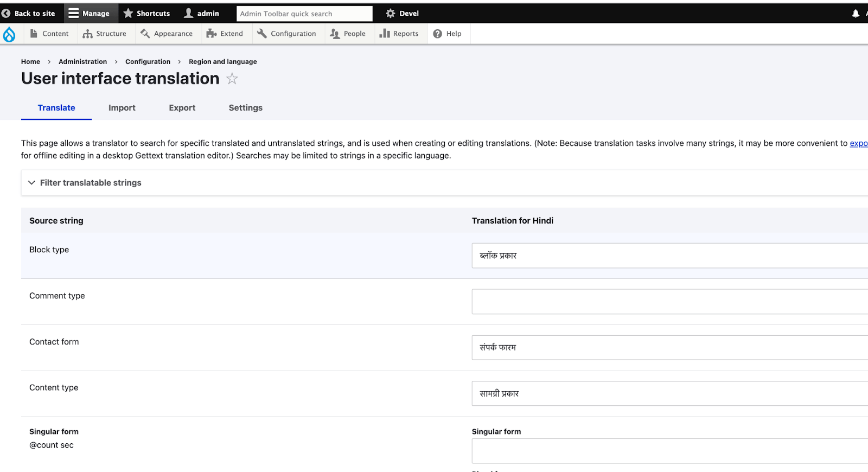The width and height of the screenshot is (868, 472).
Task: Click the Configuration breadcrumb link
Action: pos(148,62)
